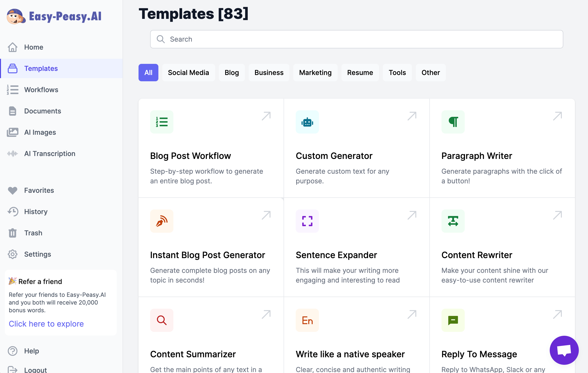The width and height of the screenshot is (588, 373).
Task: Click the Content Rewriter text-width icon
Action: tap(453, 221)
